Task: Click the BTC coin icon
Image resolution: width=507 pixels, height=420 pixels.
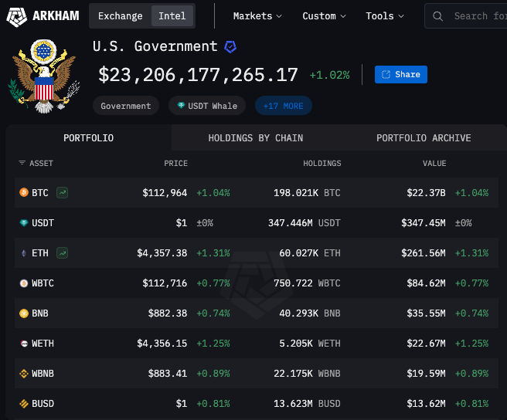Action: click(x=24, y=192)
